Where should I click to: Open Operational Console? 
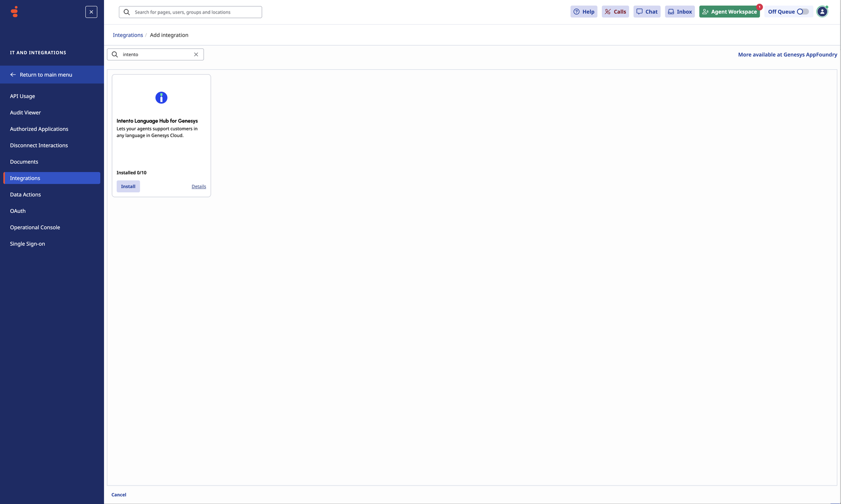point(35,228)
